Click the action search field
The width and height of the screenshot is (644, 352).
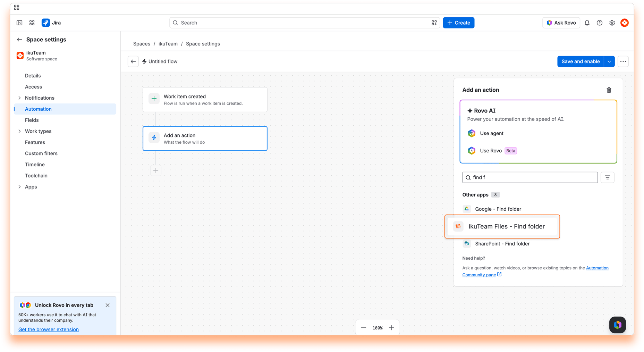(530, 177)
